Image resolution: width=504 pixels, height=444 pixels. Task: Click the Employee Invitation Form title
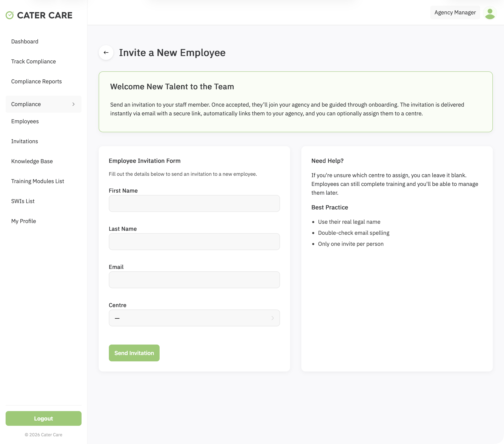click(x=145, y=161)
